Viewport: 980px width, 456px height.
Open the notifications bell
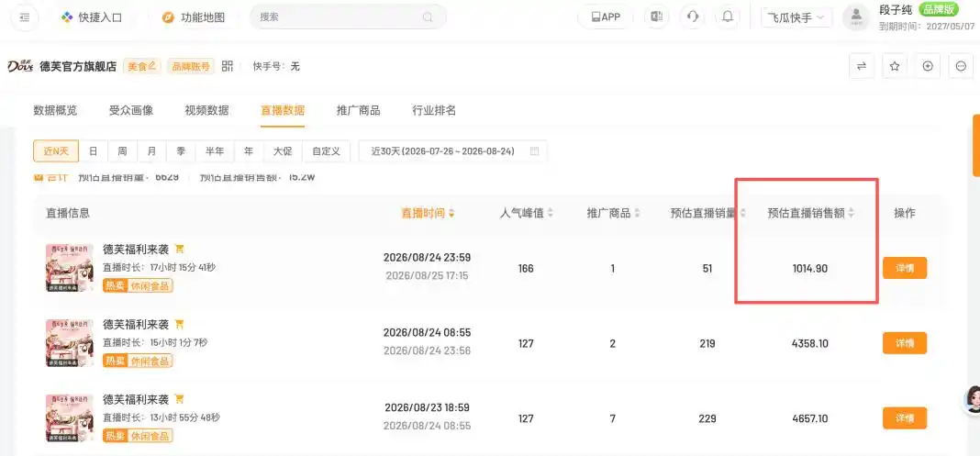point(728,17)
